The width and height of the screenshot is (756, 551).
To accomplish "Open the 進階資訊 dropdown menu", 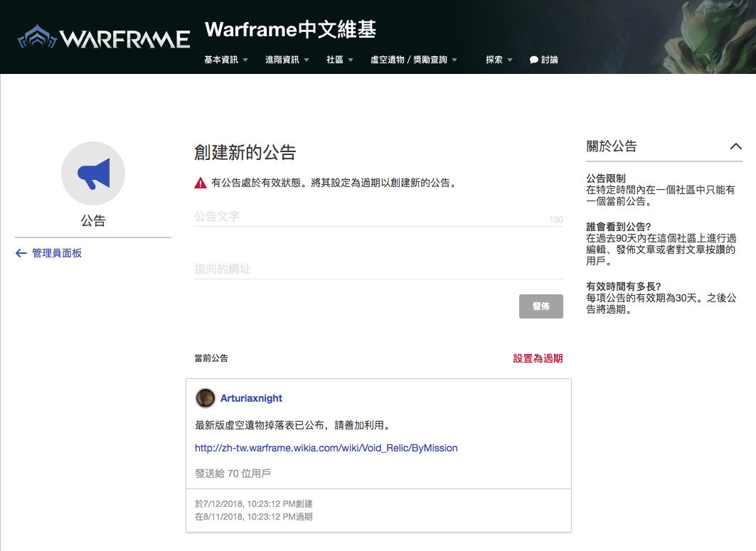I will 287,60.
